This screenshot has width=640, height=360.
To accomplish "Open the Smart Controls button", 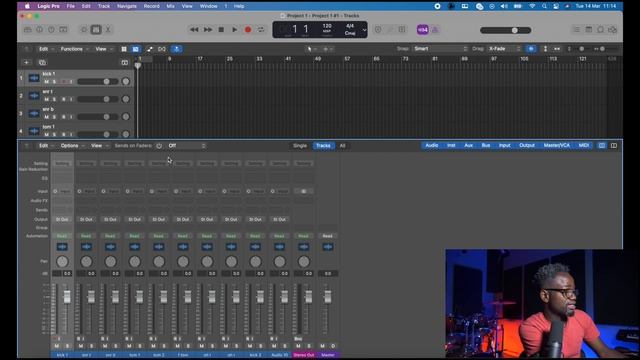I will [84, 30].
